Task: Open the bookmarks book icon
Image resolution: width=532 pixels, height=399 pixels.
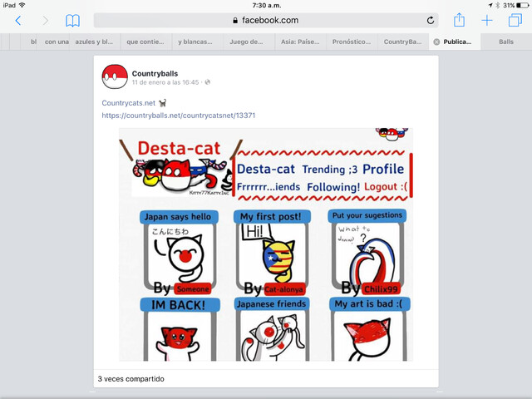Action: pos(72,21)
